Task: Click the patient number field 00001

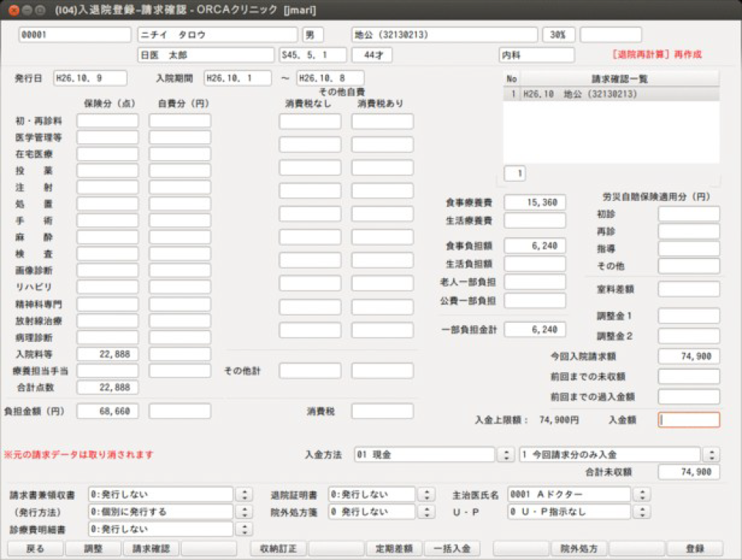Action: coord(75,35)
